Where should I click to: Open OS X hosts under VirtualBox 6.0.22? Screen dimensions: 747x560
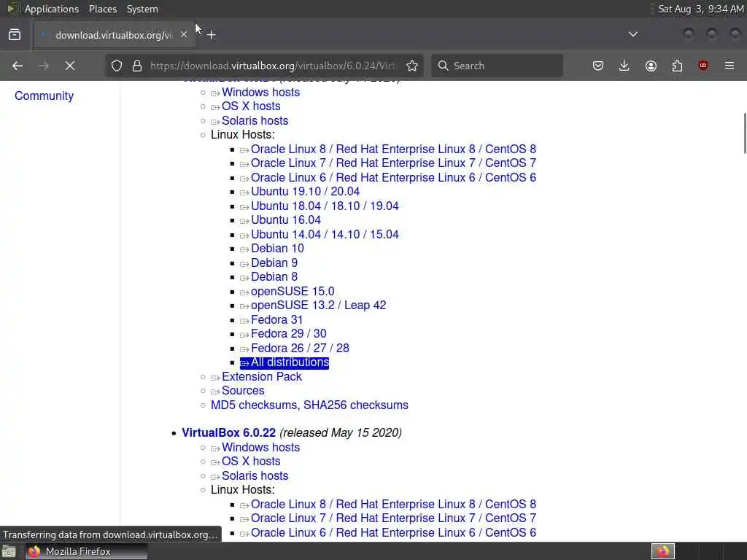coord(251,462)
